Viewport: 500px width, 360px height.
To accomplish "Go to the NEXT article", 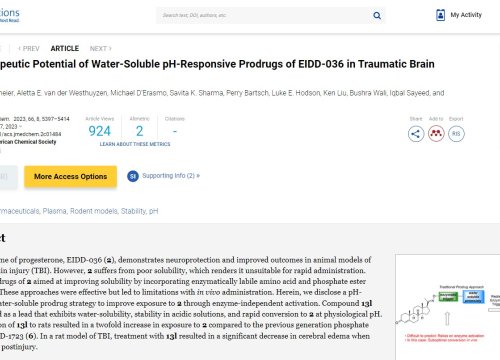I will tap(100, 49).
